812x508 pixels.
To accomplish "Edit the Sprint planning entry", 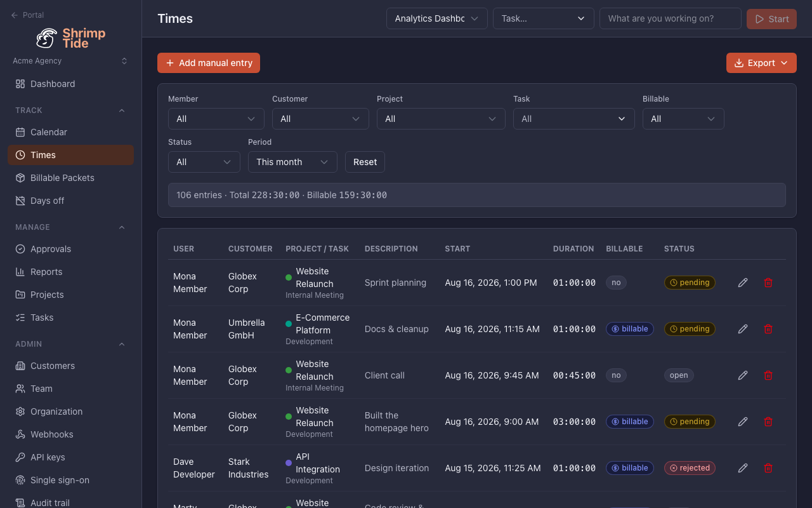I will click(743, 283).
